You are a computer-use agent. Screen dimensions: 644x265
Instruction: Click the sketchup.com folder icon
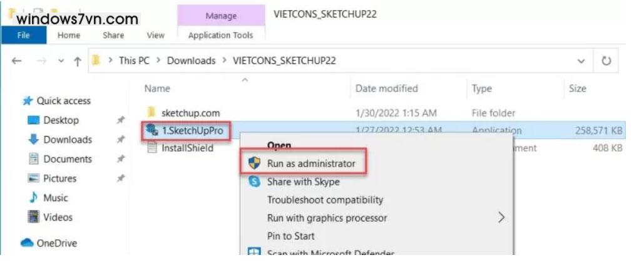pos(151,113)
